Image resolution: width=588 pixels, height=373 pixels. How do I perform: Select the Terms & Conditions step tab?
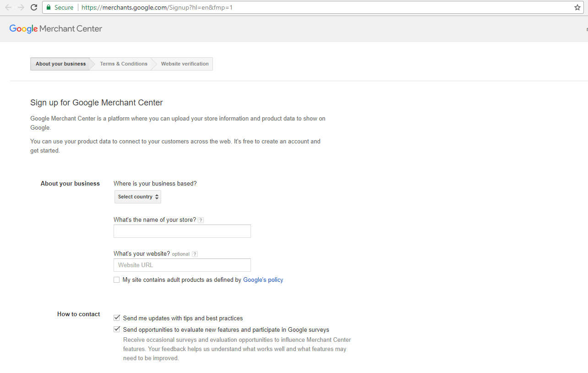[124, 64]
